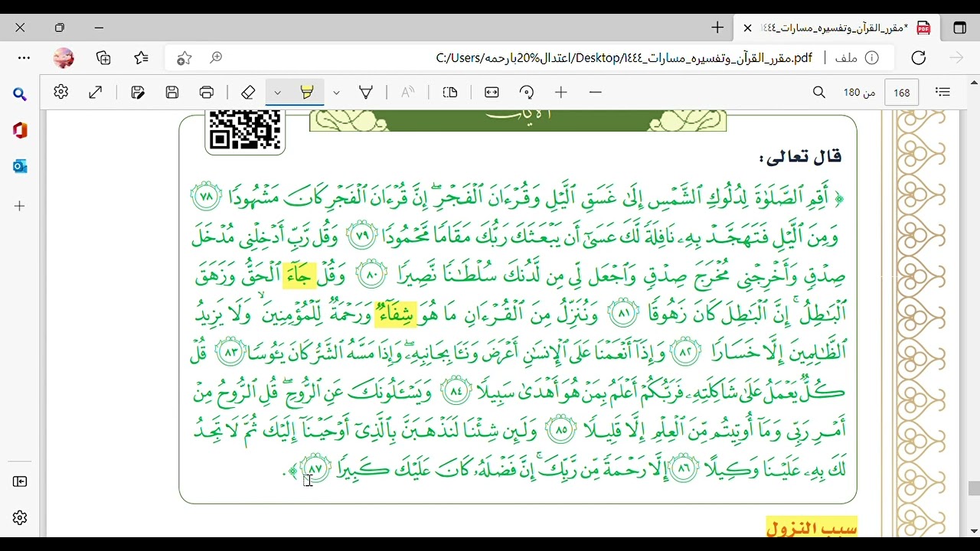Image resolution: width=980 pixels, height=551 pixels.
Task: Rotate the PDF page
Action: 527,92
